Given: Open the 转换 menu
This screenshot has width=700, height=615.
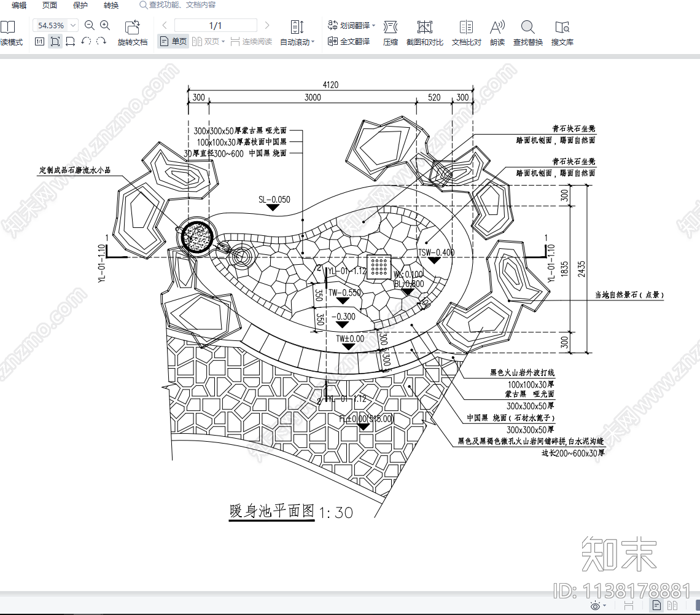Looking at the screenshot, I should (x=111, y=5).
